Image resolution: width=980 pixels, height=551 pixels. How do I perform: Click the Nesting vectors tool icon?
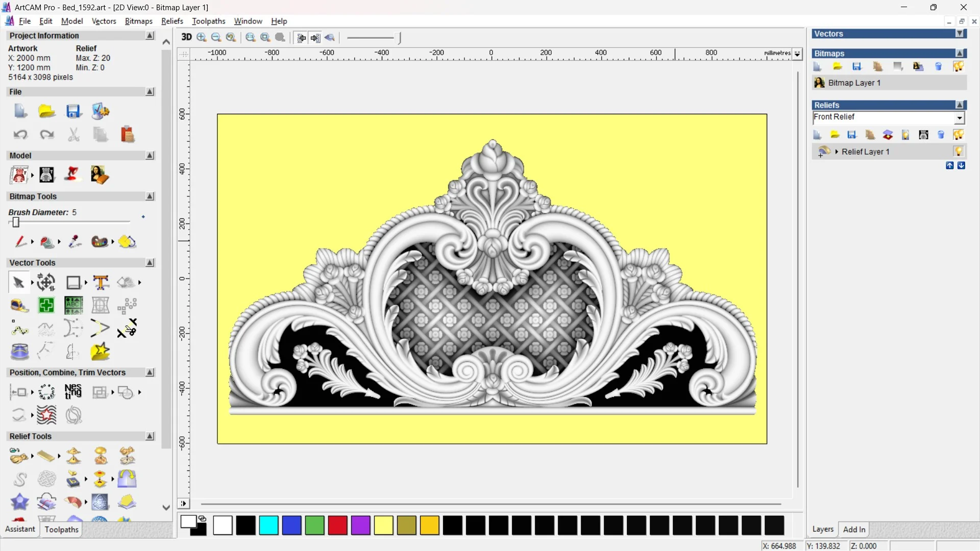point(73,392)
